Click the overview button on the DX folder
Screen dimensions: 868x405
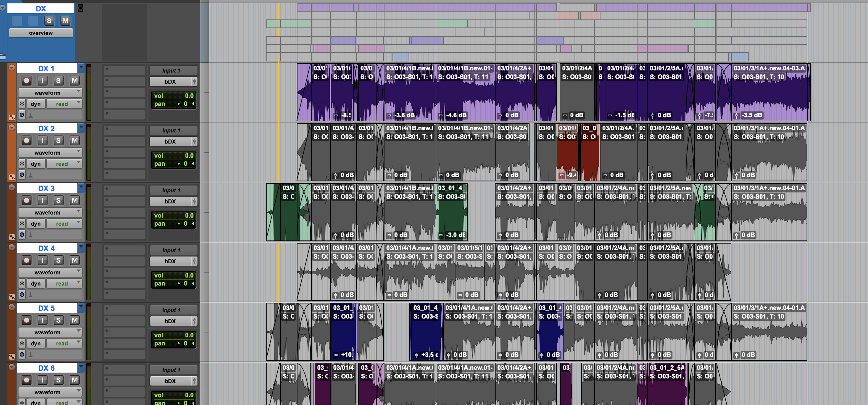click(x=41, y=33)
